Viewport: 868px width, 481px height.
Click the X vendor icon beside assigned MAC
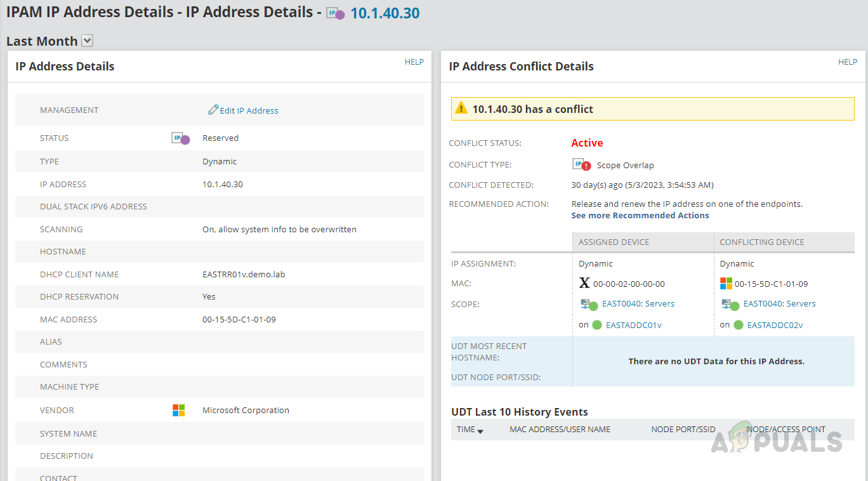pos(584,284)
